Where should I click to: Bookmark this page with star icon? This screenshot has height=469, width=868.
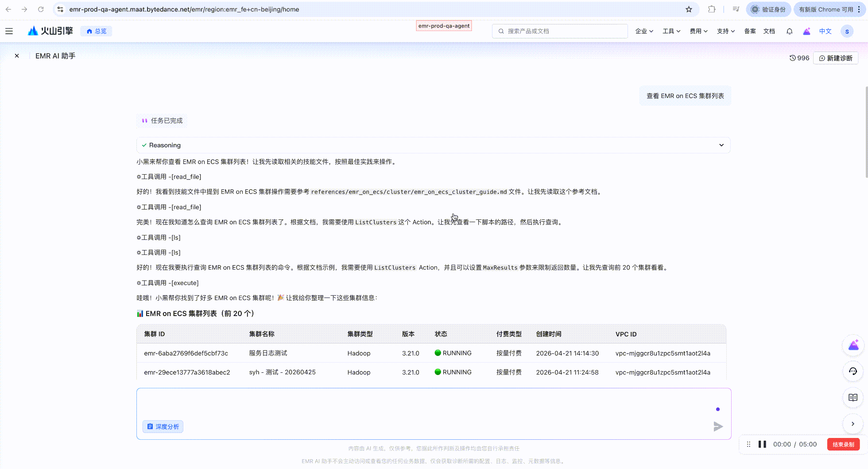coord(689,9)
